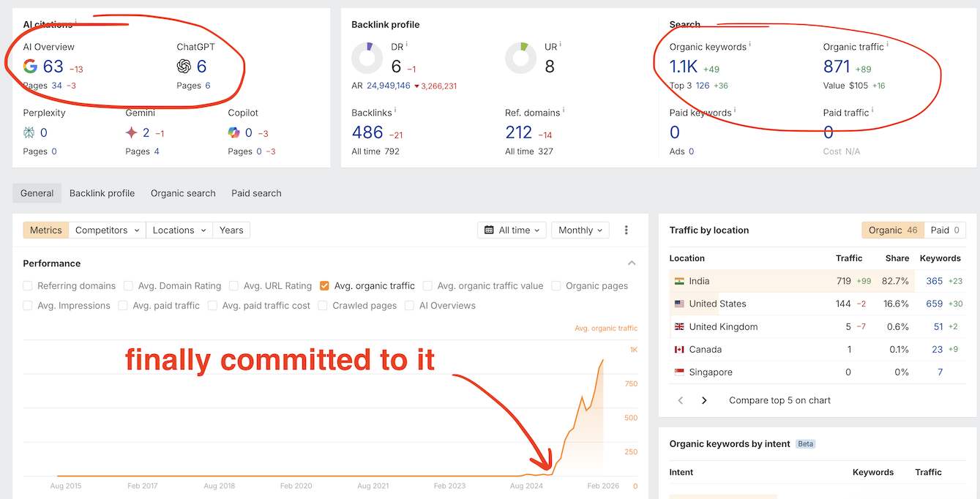The width and height of the screenshot is (980, 499).
Task: Switch traffic by location to Paid
Action: tap(944, 230)
